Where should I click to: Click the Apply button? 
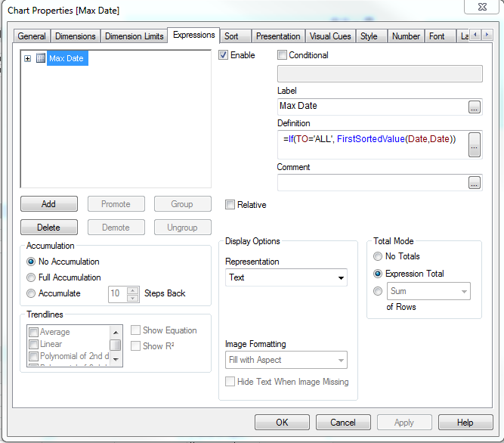coord(404,422)
